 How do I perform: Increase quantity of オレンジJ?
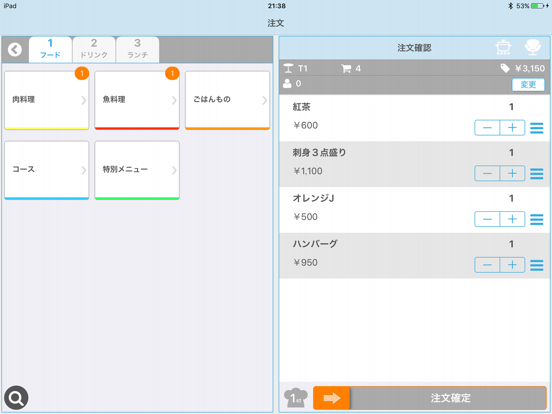[512, 219]
